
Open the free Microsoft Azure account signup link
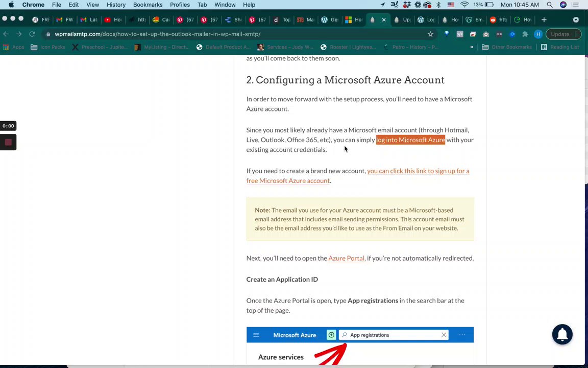[x=358, y=176]
